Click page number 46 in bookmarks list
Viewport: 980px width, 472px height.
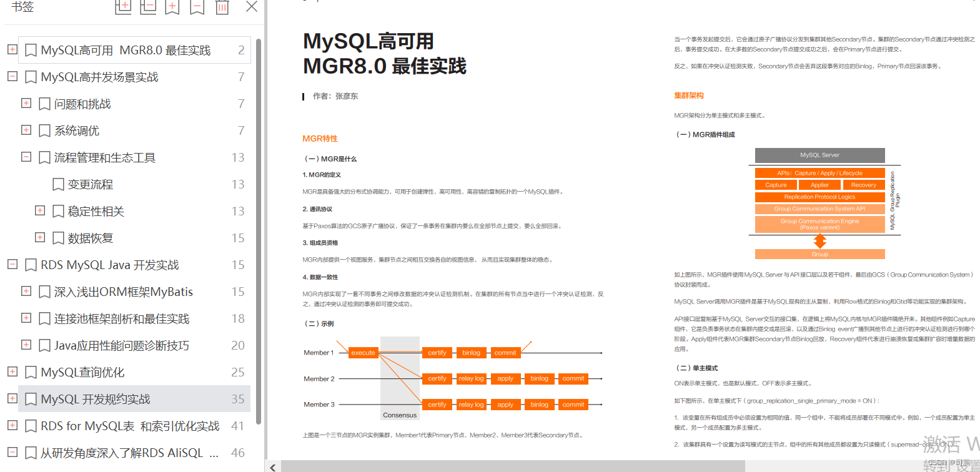(238, 453)
